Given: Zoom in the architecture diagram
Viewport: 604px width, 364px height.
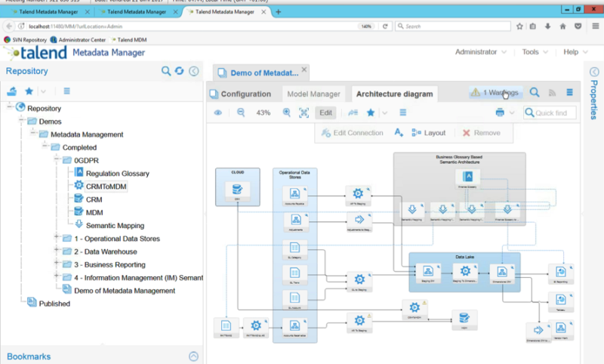Looking at the screenshot, I should coord(287,113).
